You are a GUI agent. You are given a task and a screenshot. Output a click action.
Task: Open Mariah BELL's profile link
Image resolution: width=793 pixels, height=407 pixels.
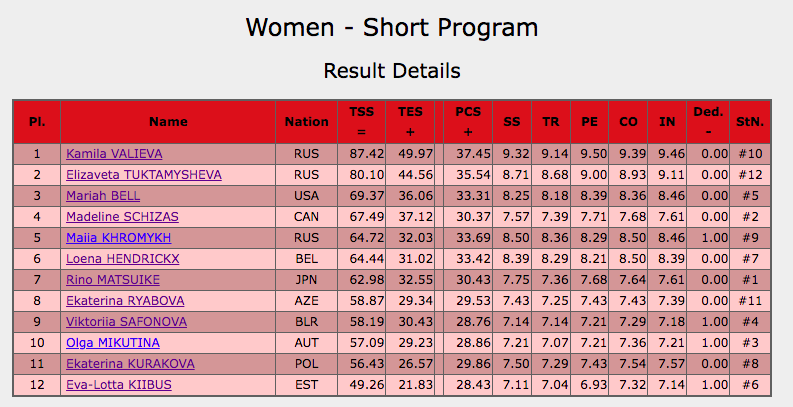coord(103,196)
